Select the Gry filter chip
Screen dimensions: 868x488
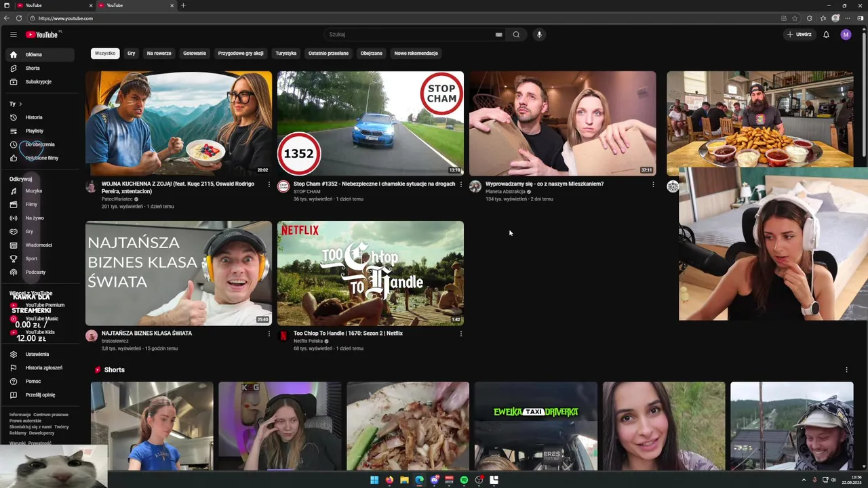(x=131, y=53)
